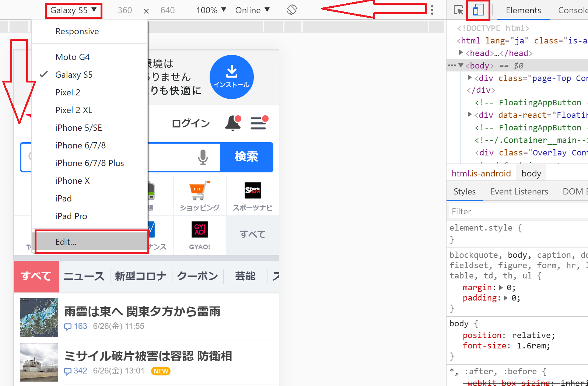
Task: Open the hamburger menu icon
Action: pos(259,123)
